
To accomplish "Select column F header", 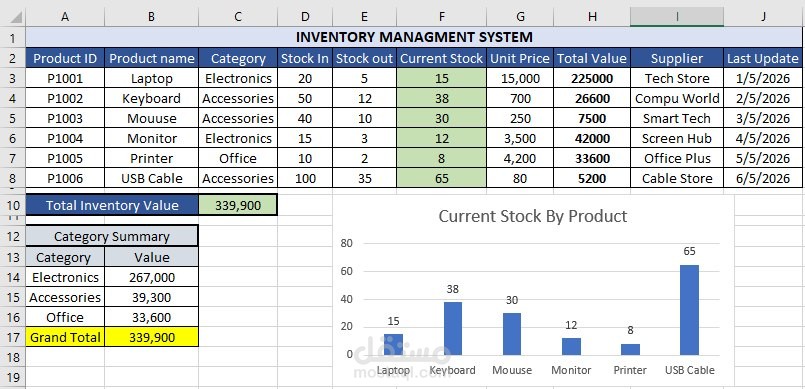I will tap(442, 16).
